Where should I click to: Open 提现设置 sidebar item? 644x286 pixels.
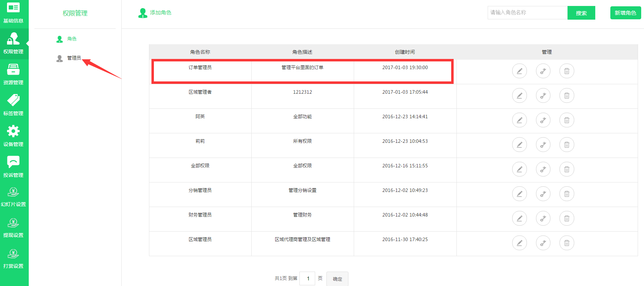(x=13, y=227)
